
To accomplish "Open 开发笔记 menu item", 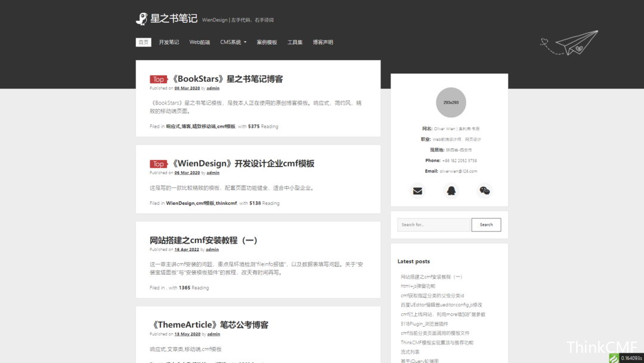I will click(x=169, y=42).
